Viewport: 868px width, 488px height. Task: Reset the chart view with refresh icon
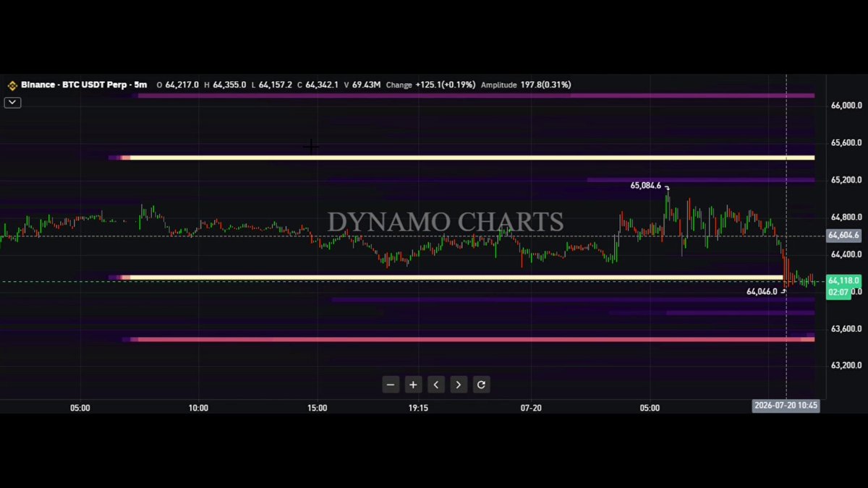pos(481,385)
